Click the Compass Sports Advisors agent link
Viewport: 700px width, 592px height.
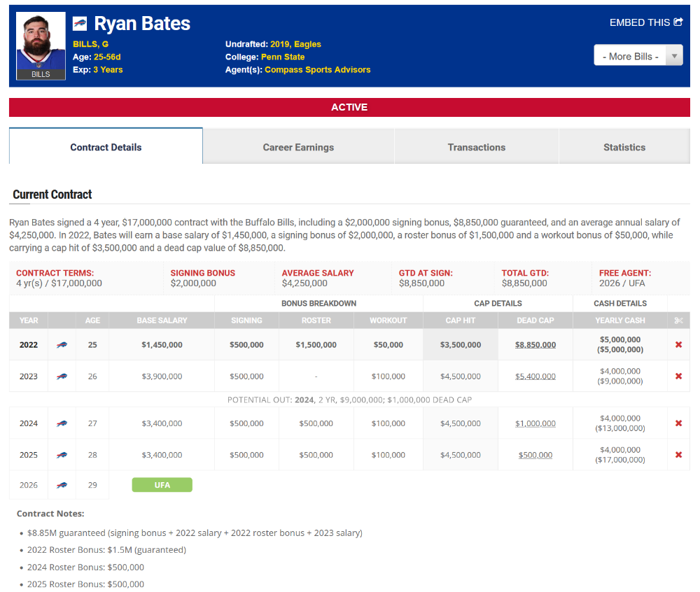(317, 69)
